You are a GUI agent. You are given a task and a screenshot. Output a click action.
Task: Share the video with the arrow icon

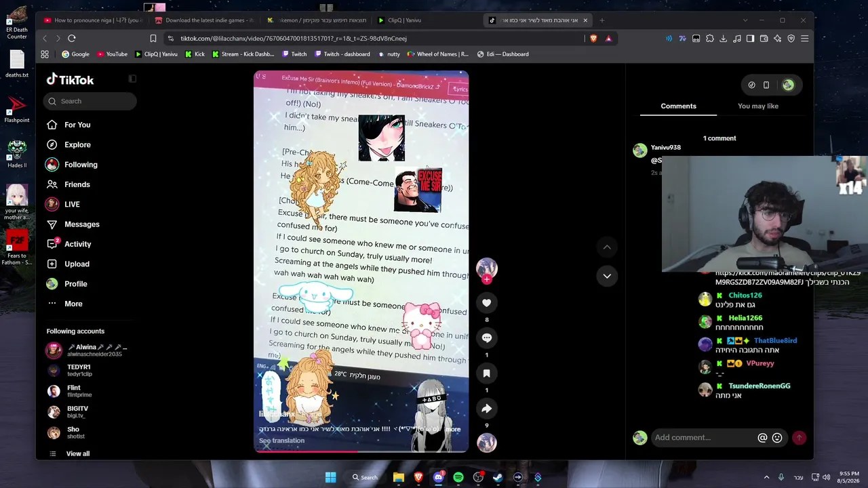tap(486, 408)
